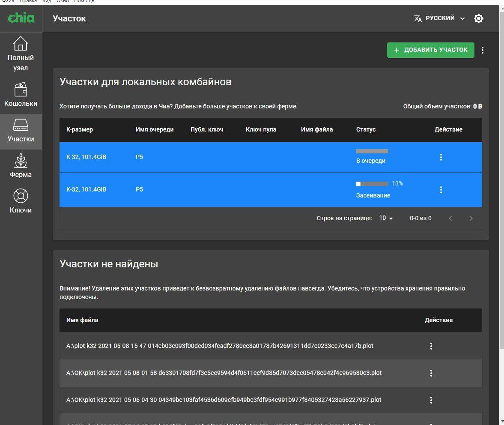Click the Засеивание 13% progress bar
The image size is (504, 425).
click(372, 184)
